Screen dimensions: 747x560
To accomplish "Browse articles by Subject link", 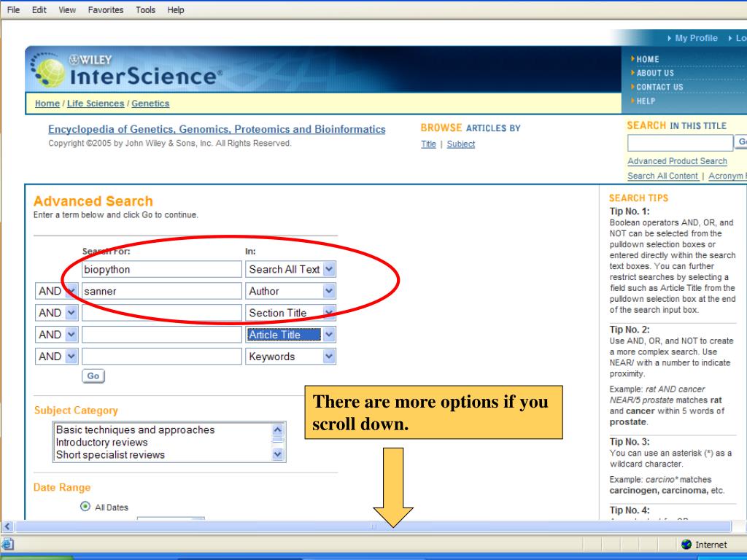I will (461, 144).
